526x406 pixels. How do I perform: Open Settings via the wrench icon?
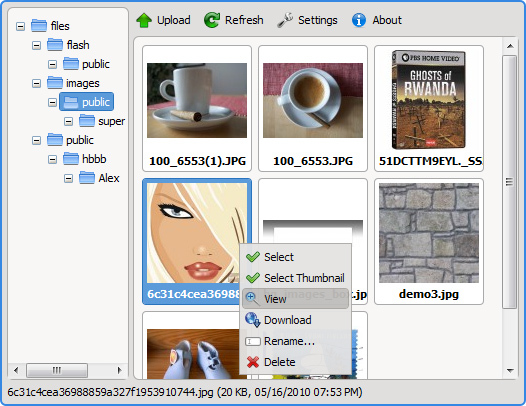[285, 20]
